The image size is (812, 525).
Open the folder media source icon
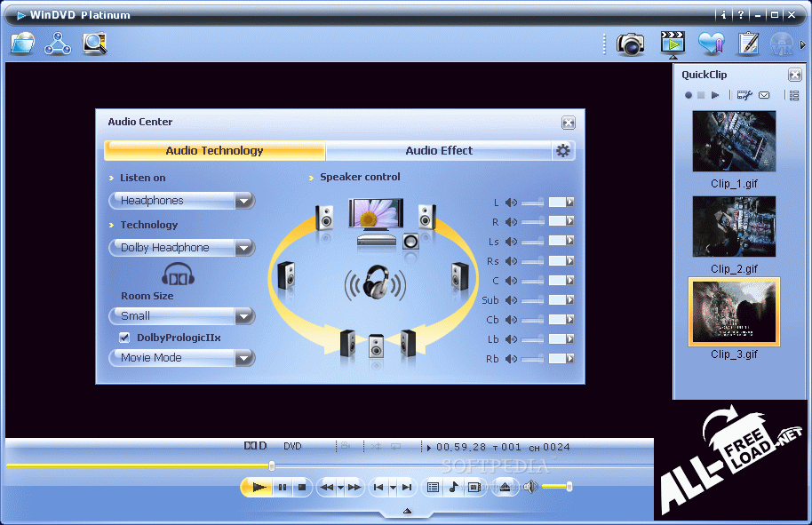click(22, 43)
